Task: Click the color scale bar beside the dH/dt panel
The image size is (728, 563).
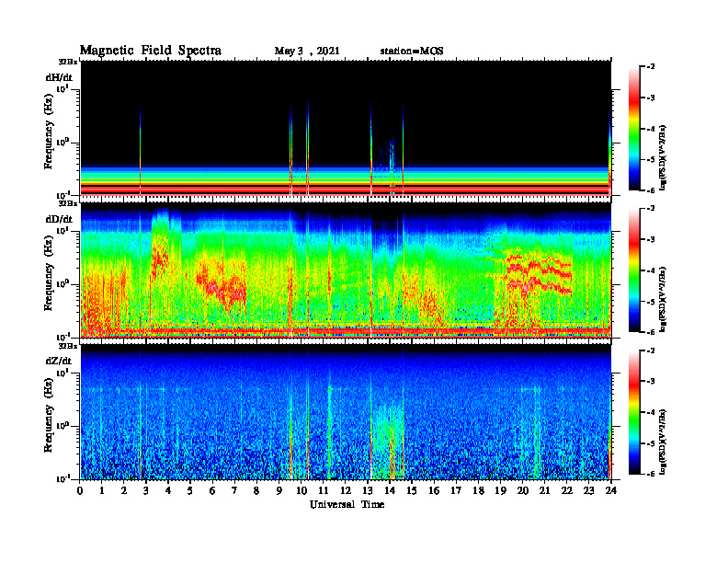Action: point(633,129)
